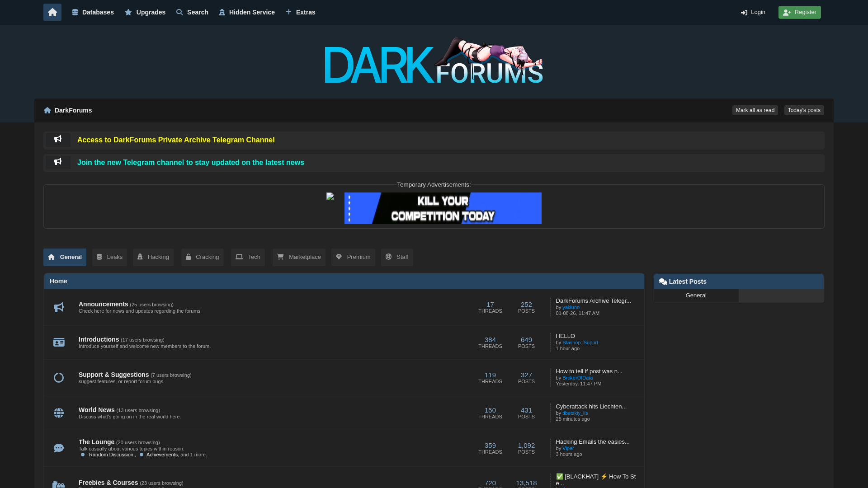The width and height of the screenshot is (868, 488).
Task: Click the Support & Suggestions circular icon
Action: [x=59, y=378]
